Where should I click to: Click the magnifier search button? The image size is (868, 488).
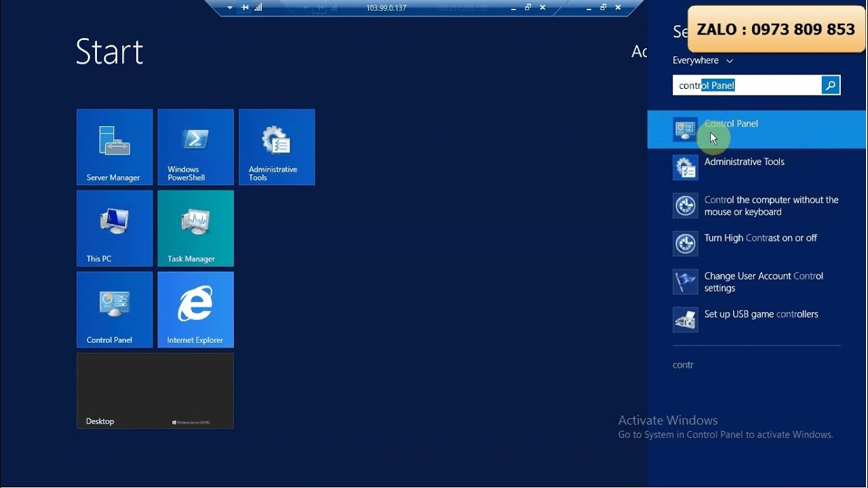pyautogui.click(x=831, y=85)
